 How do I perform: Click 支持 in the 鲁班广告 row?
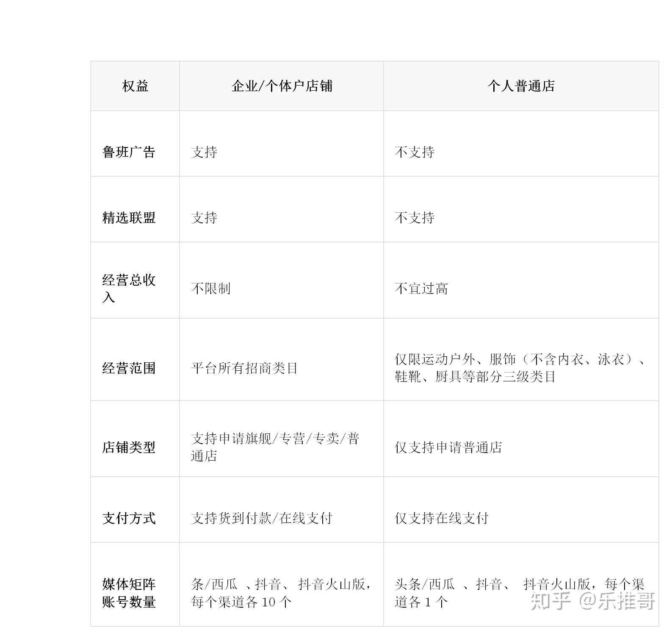pos(204,152)
